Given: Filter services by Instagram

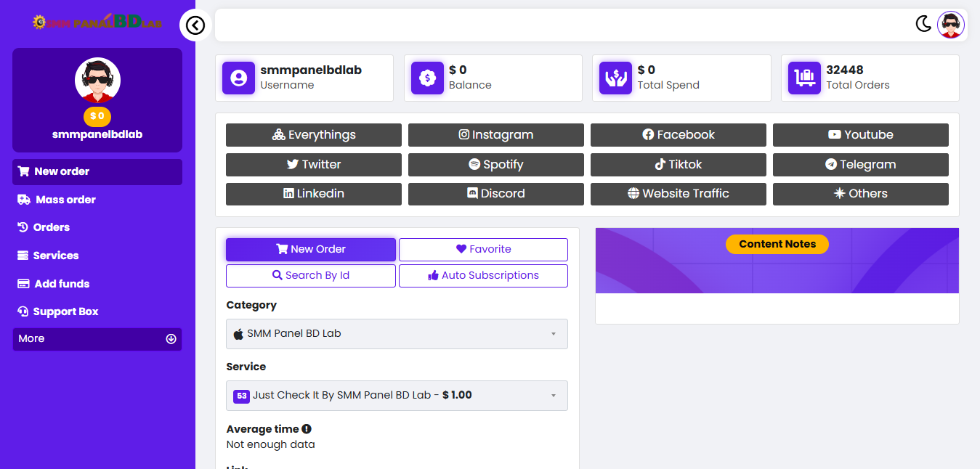Looking at the screenshot, I should click(x=495, y=135).
